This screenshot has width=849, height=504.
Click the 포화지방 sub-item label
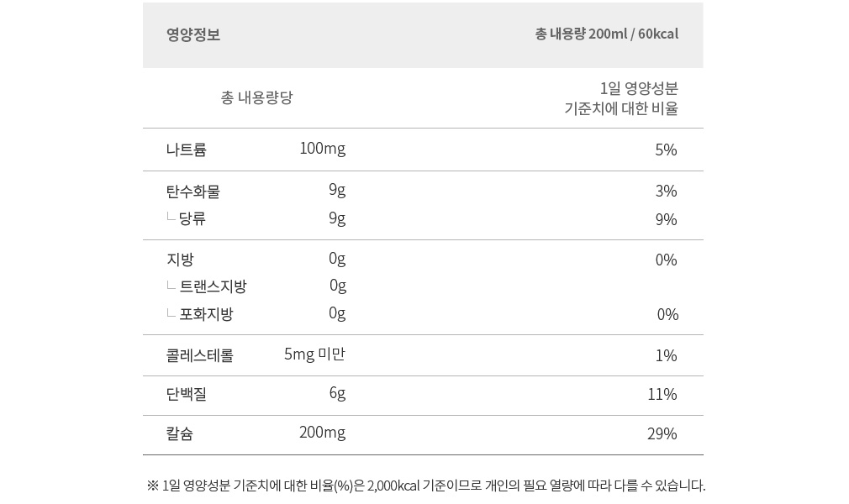pos(206,314)
